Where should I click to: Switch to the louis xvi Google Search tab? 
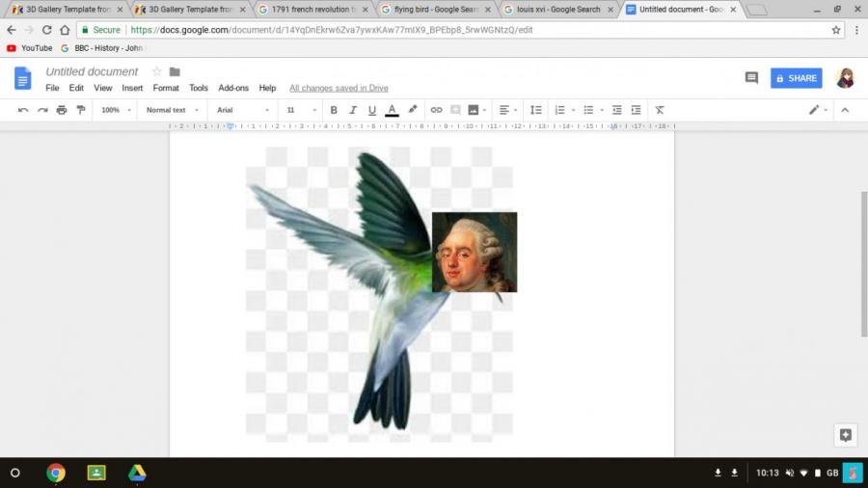click(x=557, y=10)
